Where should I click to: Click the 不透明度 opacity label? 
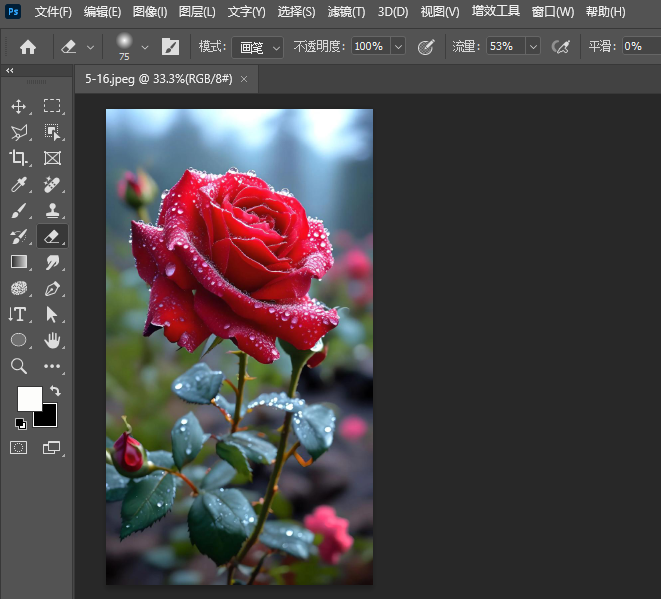(320, 46)
